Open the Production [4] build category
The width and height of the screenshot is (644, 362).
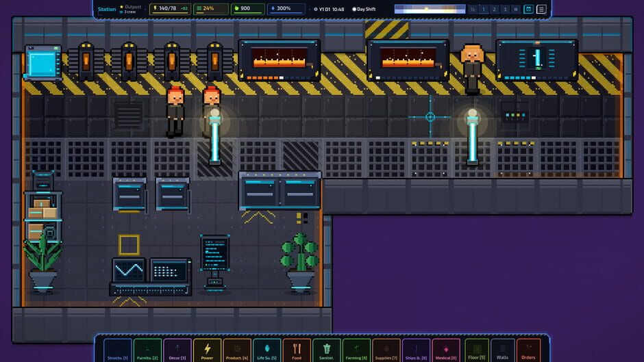pos(237,350)
